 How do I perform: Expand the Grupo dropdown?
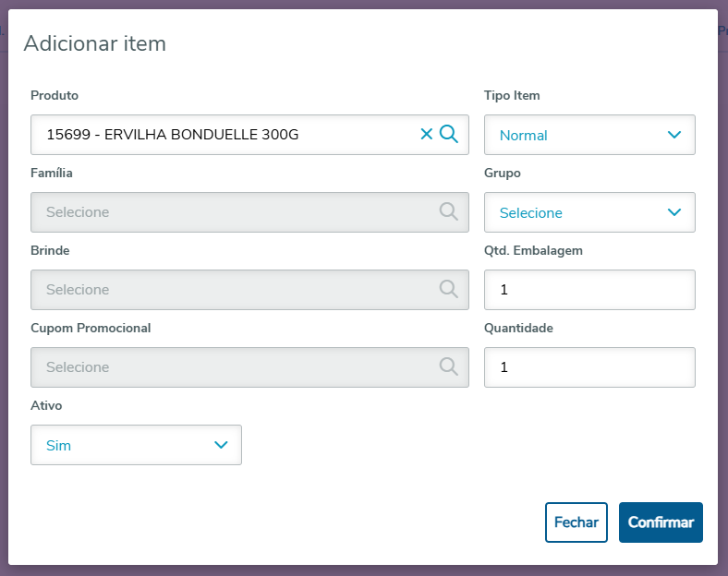588,212
